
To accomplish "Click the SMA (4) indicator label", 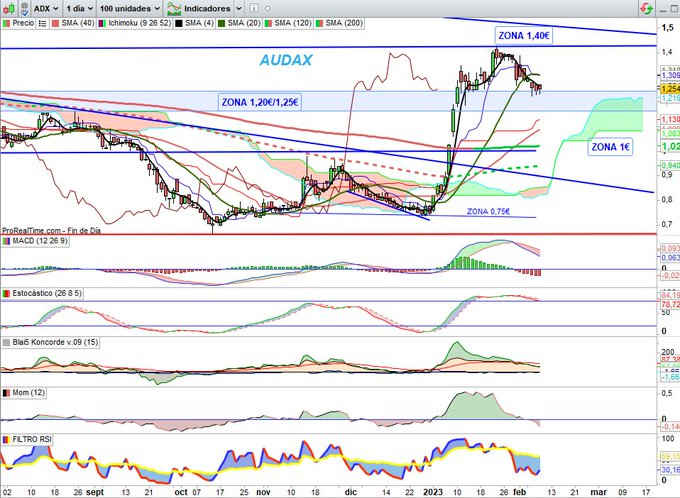I will (x=199, y=23).
